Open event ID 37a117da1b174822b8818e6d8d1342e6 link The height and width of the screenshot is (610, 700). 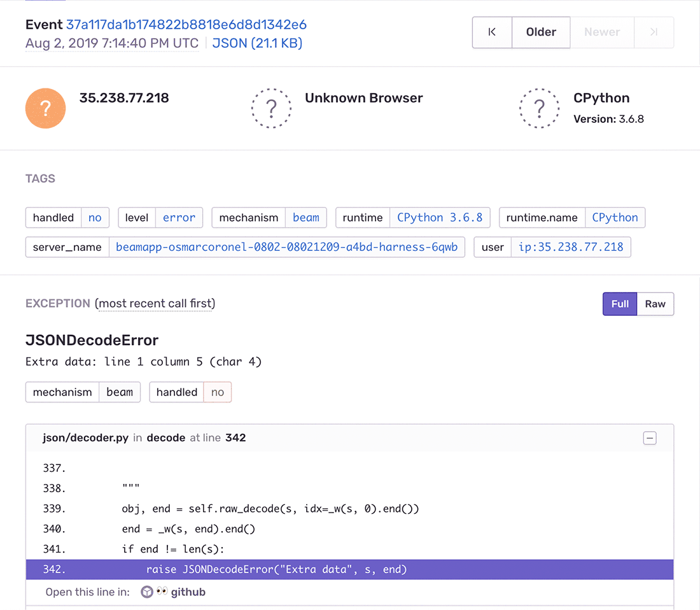pos(186,25)
